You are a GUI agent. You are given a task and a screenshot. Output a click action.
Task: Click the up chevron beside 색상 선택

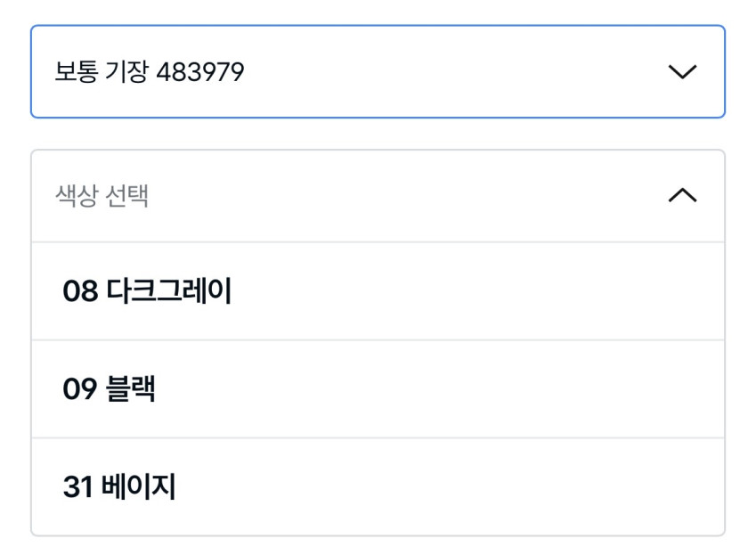coord(682,196)
